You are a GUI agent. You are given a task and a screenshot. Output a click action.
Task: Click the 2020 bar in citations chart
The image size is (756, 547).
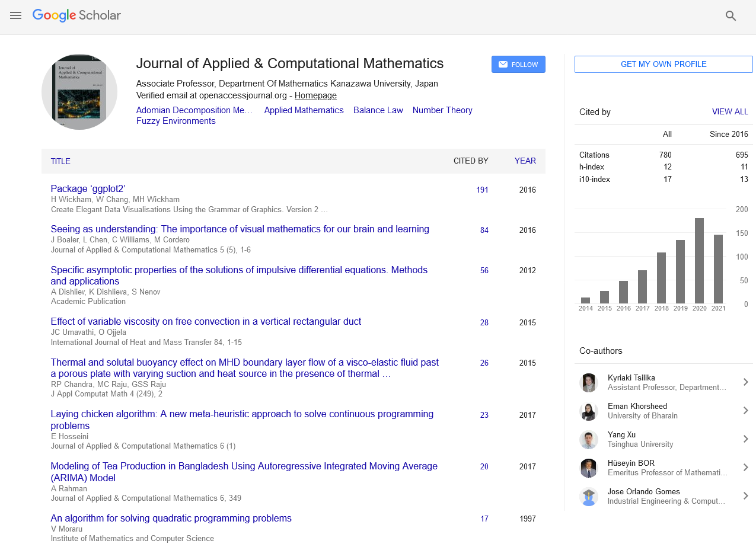699,261
